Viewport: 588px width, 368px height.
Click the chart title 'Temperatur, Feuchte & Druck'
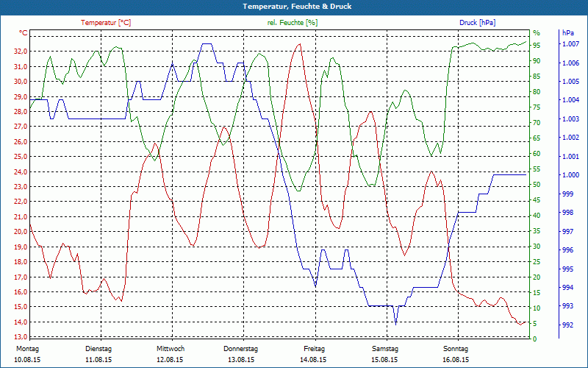click(x=297, y=7)
